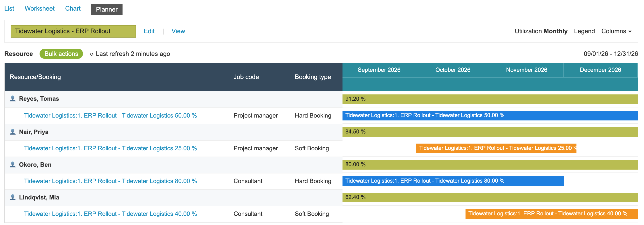The height and width of the screenshot is (225, 644).
Task: Click Lindqvist's 62.40 % utilization bar
Action: pyautogui.click(x=490, y=197)
